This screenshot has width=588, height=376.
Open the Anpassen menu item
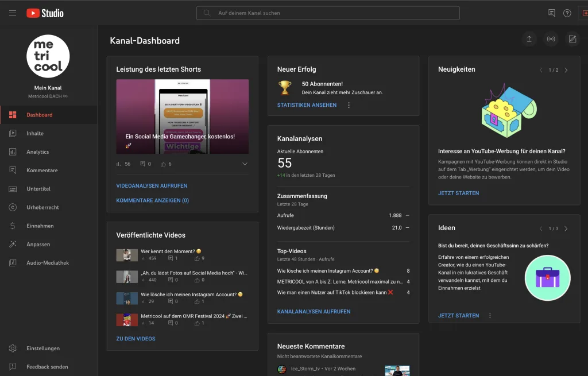(49, 245)
